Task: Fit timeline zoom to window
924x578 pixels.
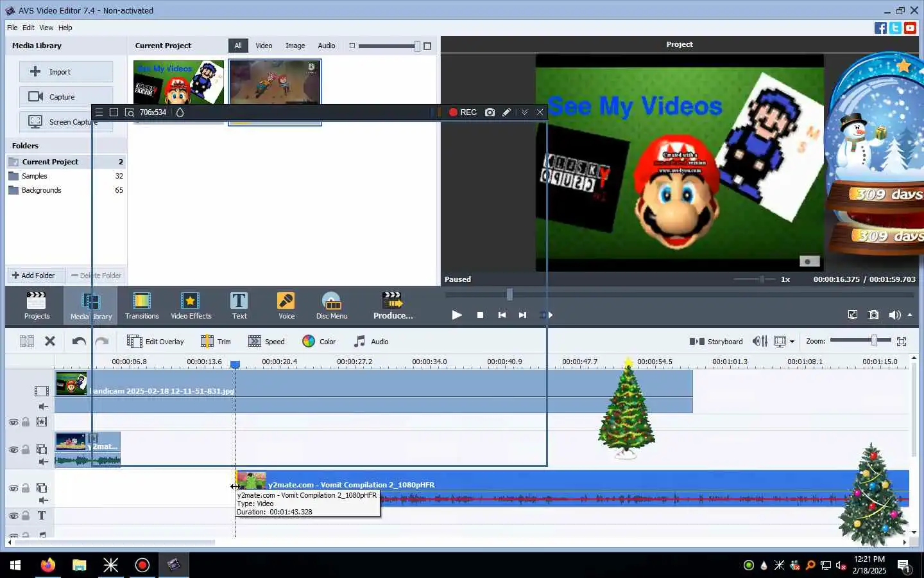Action: coord(902,341)
